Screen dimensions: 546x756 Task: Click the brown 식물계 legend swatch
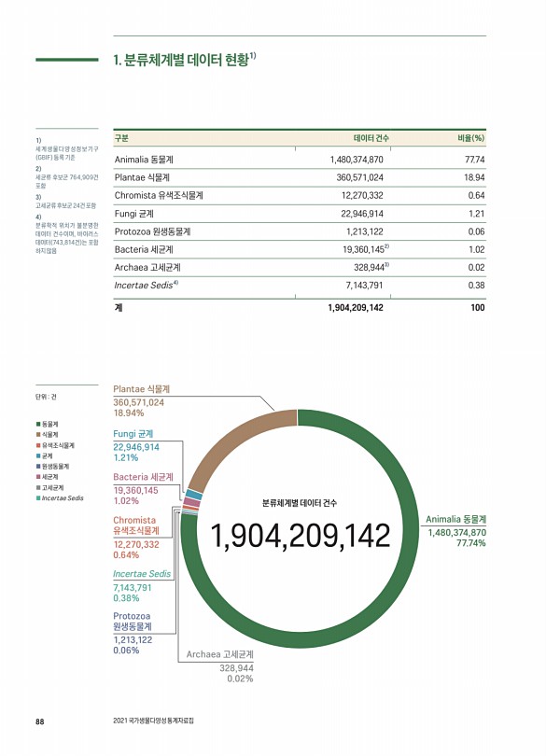(38, 435)
